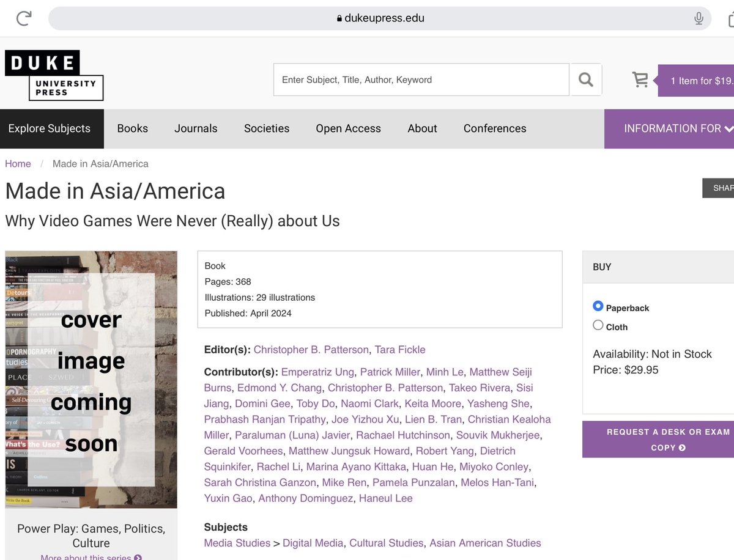The height and width of the screenshot is (560, 734).
Task: Activate voice search with the microphone icon
Action: coord(698,18)
